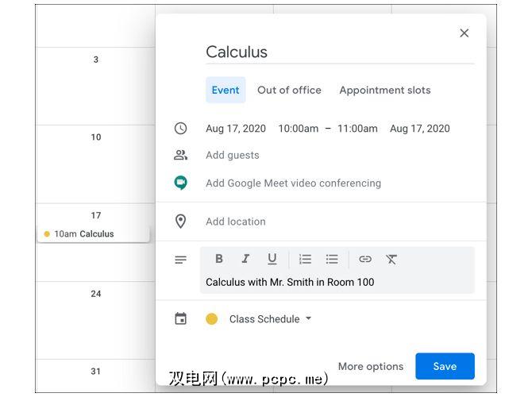Switch to the Out of office tab
Screen dimensions: 532x397
point(289,90)
